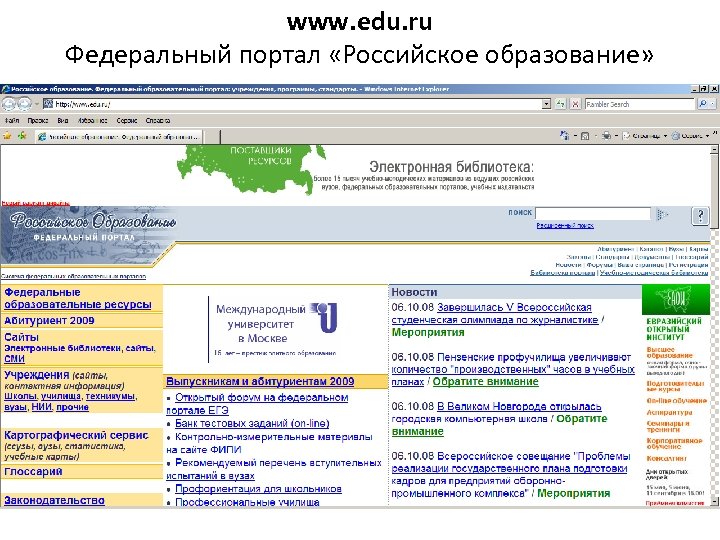Click the red Stop loading icon
Screen dimensions: 720x540
[x=575, y=104]
